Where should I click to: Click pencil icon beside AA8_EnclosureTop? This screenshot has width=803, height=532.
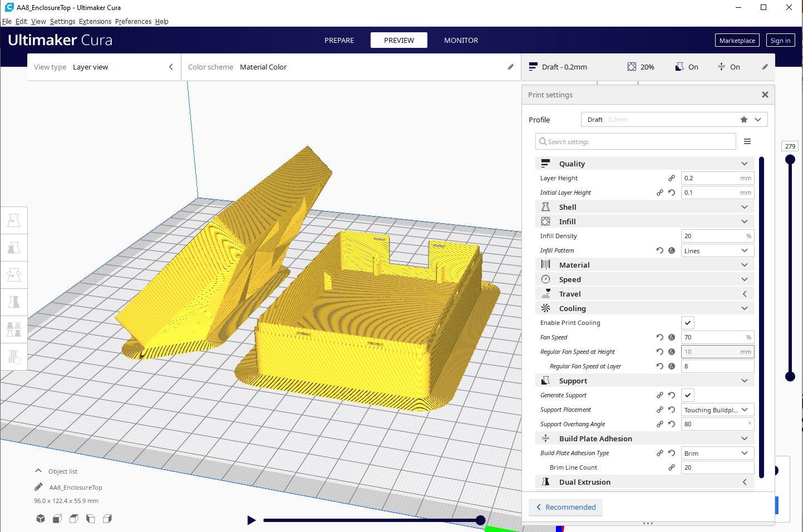[x=38, y=487]
